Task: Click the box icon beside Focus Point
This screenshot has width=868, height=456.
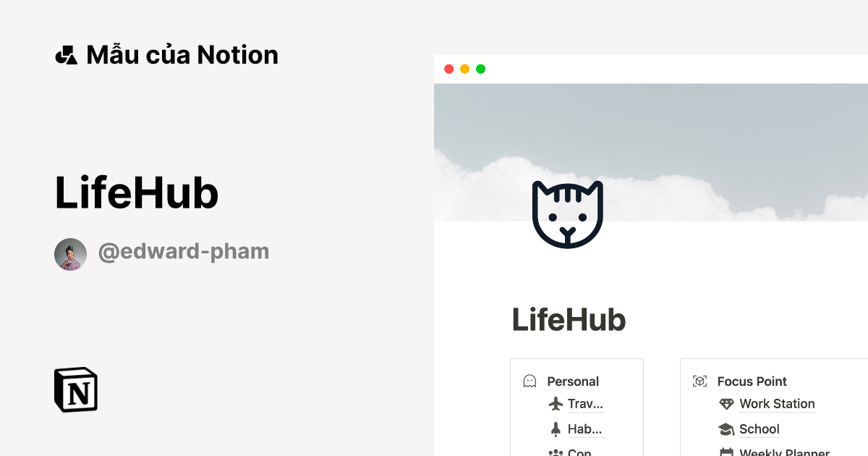Action: pyautogui.click(x=699, y=380)
